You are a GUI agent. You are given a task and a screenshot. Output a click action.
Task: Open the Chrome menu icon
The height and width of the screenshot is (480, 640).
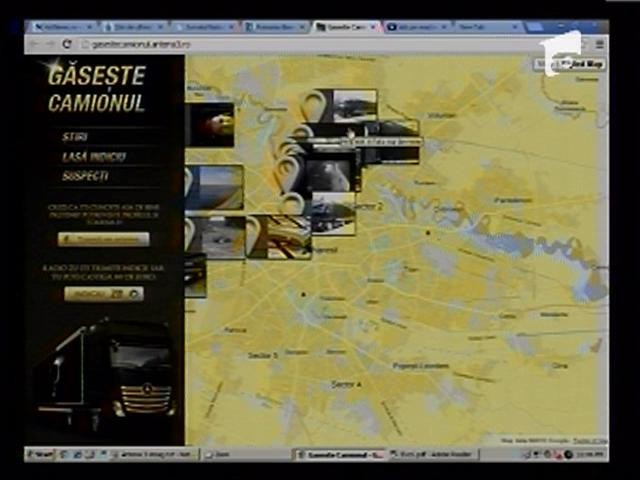[x=600, y=44]
